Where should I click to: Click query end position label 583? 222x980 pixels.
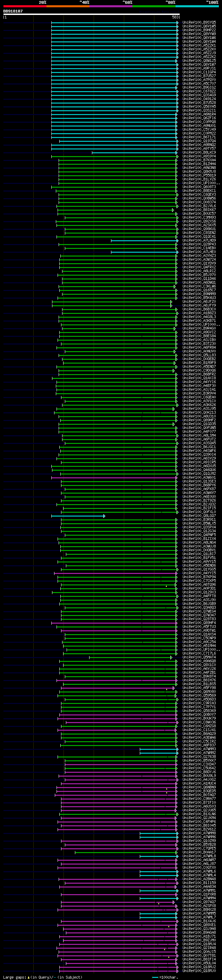click(175, 17)
